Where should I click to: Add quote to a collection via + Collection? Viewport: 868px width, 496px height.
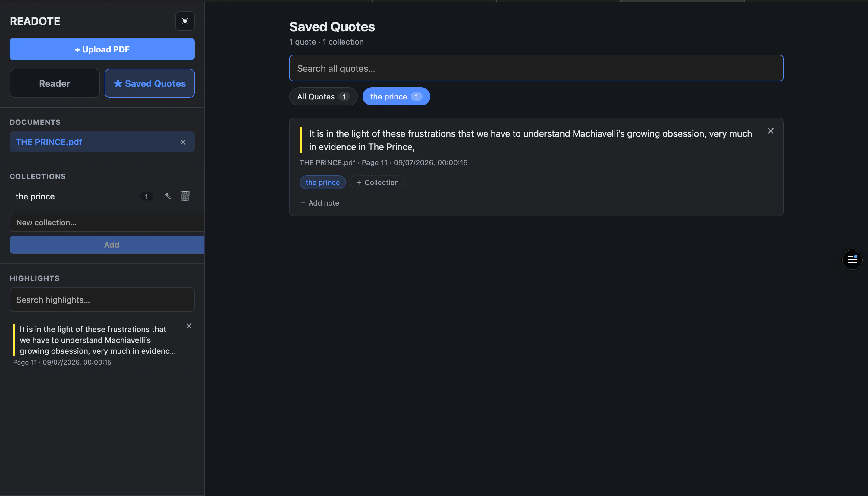click(377, 182)
